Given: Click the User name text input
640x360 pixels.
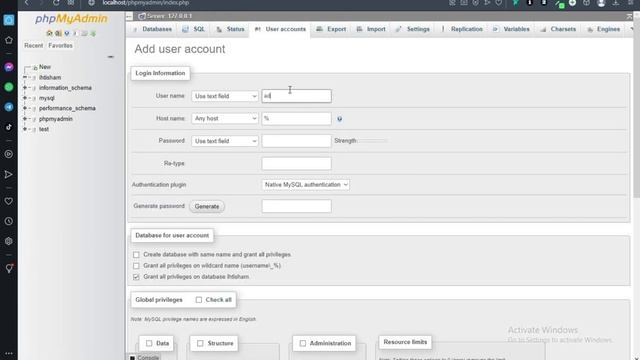Looking at the screenshot, I should tap(296, 96).
